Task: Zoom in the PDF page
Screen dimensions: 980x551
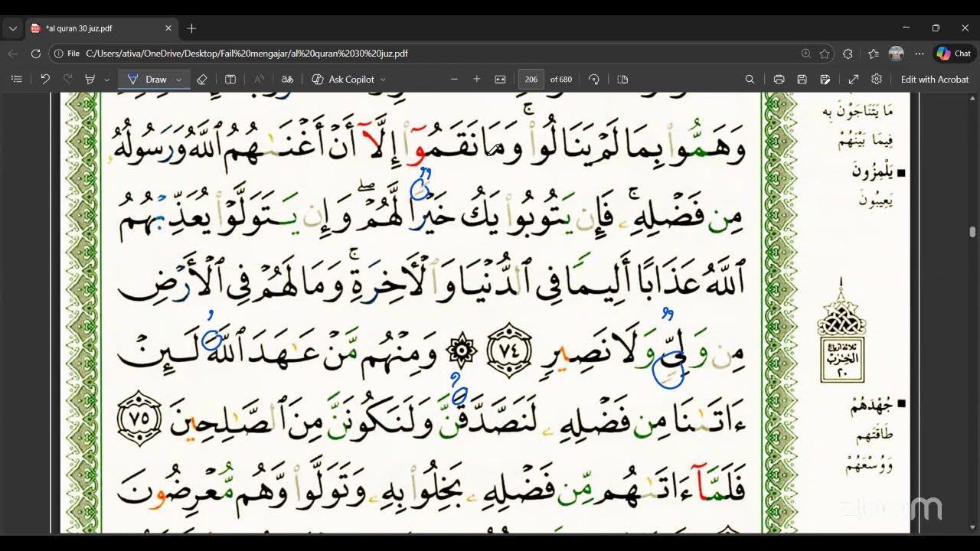Action: pyautogui.click(x=477, y=79)
